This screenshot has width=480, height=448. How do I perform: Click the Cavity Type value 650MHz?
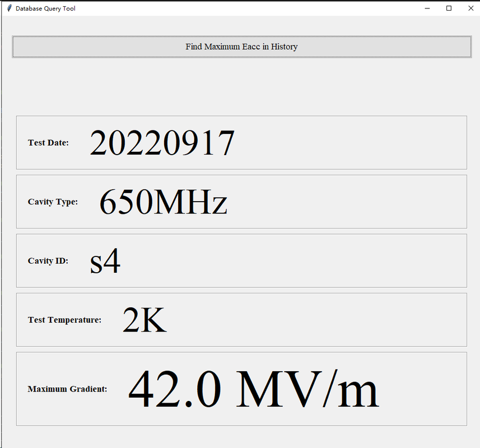pos(164,202)
